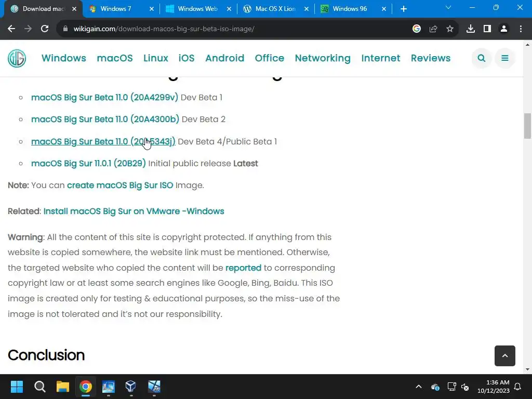The width and height of the screenshot is (532, 399).
Task: Open the Reviews nav menu item
Action: (431, 58)
